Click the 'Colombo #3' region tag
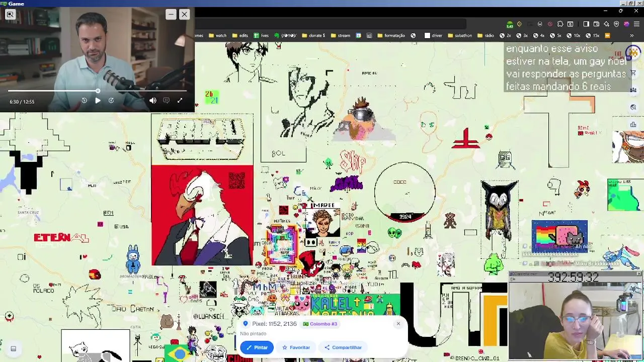The height and width of the screenshot is (362, 644). (320, 324)
